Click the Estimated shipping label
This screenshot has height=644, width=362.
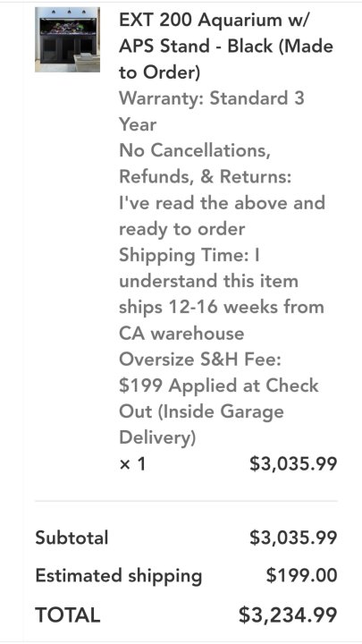click(x=119, y=576)
